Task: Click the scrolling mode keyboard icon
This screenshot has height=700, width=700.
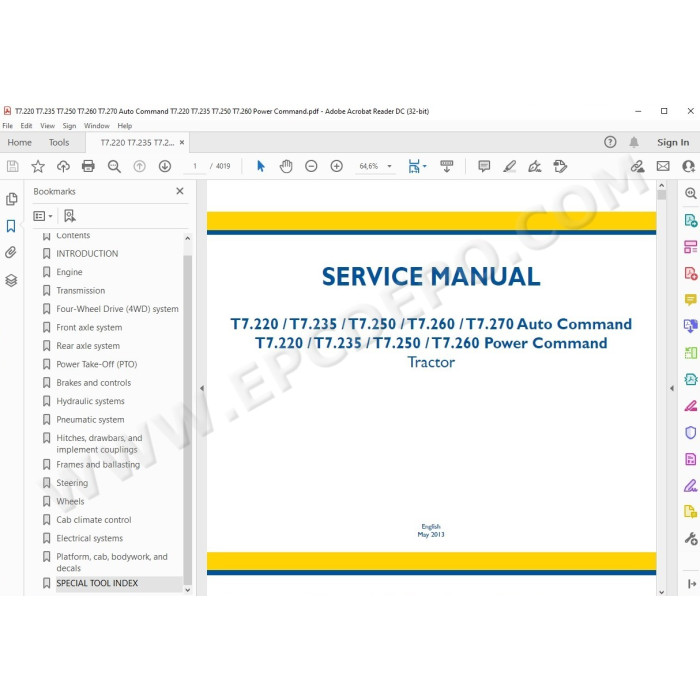Action: coord(446,167)
